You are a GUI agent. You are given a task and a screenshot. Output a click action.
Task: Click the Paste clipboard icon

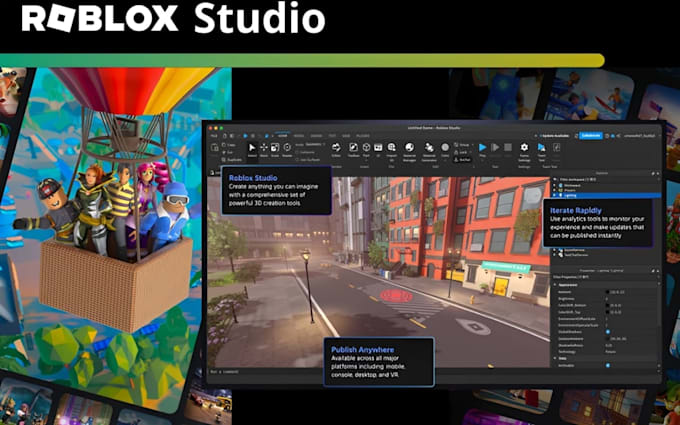215,148
